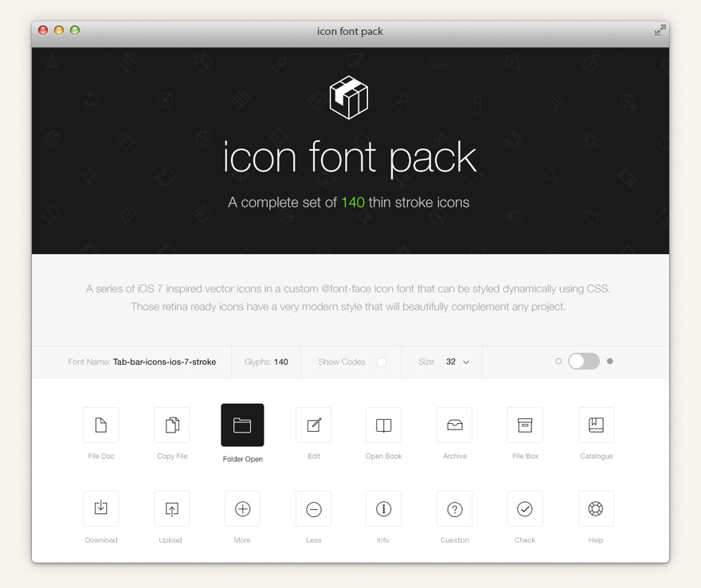Click the Help flower icon
Image resolution: width=701 pixels, height=588 pixels.
(596, 508)
